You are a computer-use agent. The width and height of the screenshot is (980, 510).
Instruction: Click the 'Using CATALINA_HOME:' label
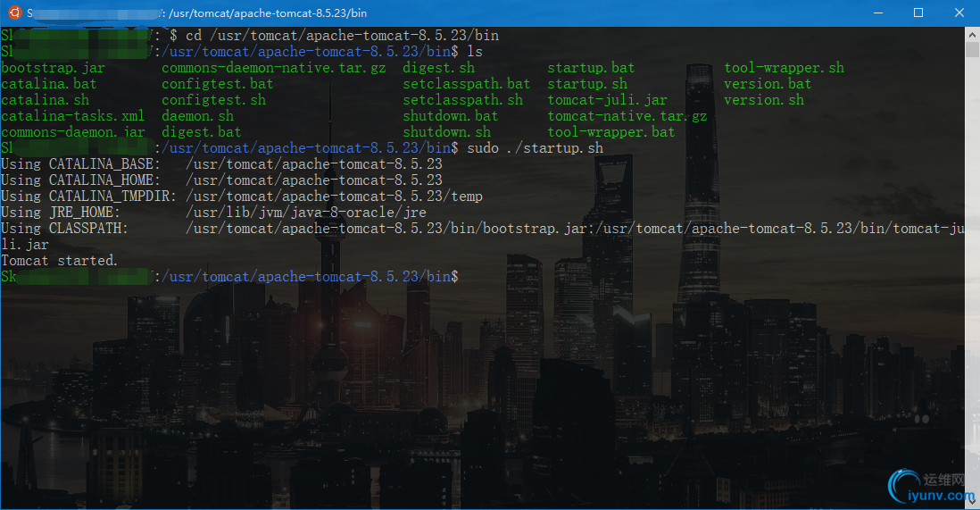point(80,180)
